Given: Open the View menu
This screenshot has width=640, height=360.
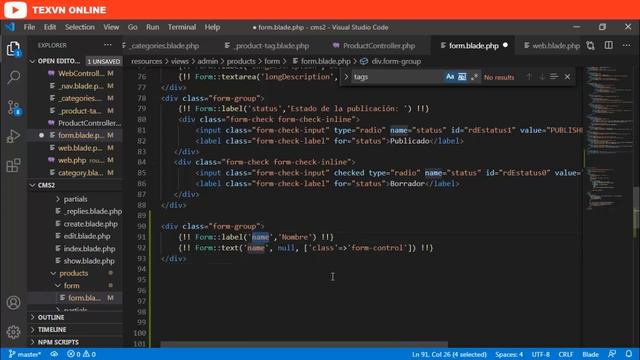Looking at the screenshot, I should pos(111,27).
